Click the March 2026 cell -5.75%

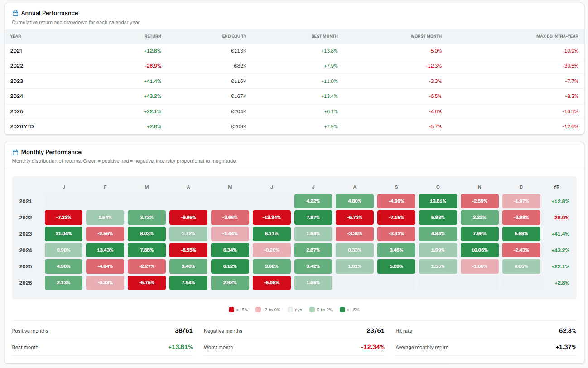pos(147,283)
